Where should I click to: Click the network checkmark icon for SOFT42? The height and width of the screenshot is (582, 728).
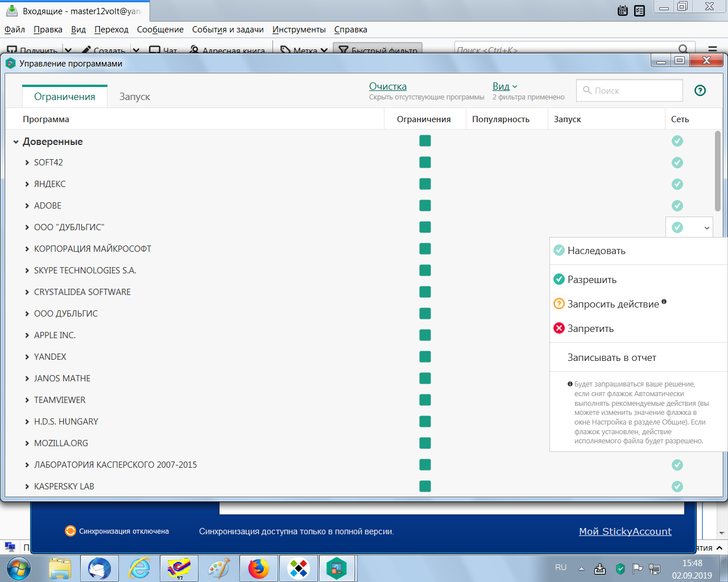coord(677,163)
